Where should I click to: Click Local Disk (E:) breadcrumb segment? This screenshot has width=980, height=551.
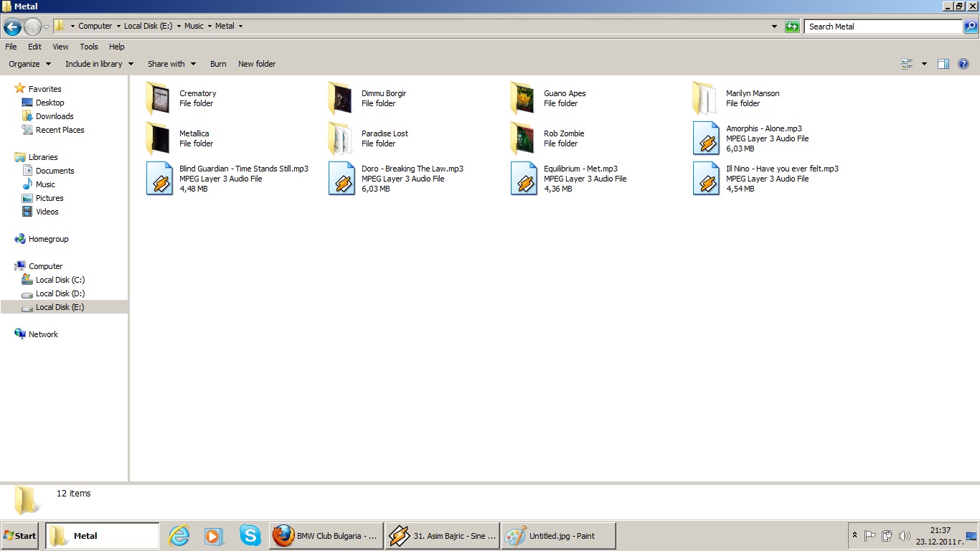(148, 26)
